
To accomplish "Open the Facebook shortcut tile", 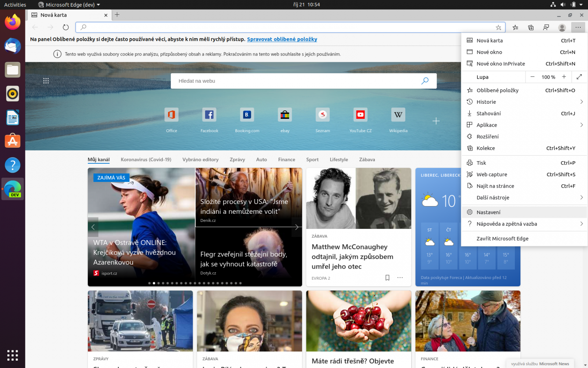I will tap(209, 114).
